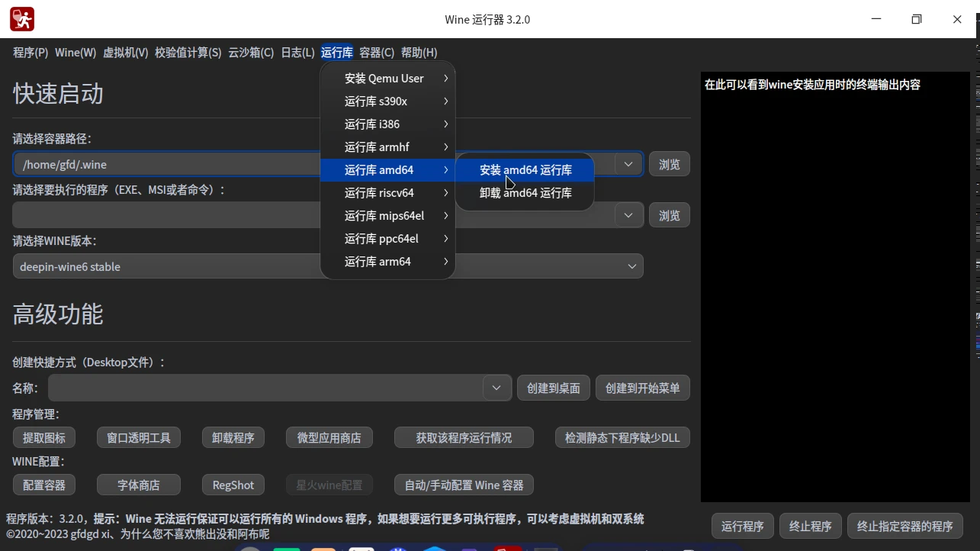Open the 容器(C) menu
Screen dimensions: 980x551
pyautogui.click(x=377, y=53)
